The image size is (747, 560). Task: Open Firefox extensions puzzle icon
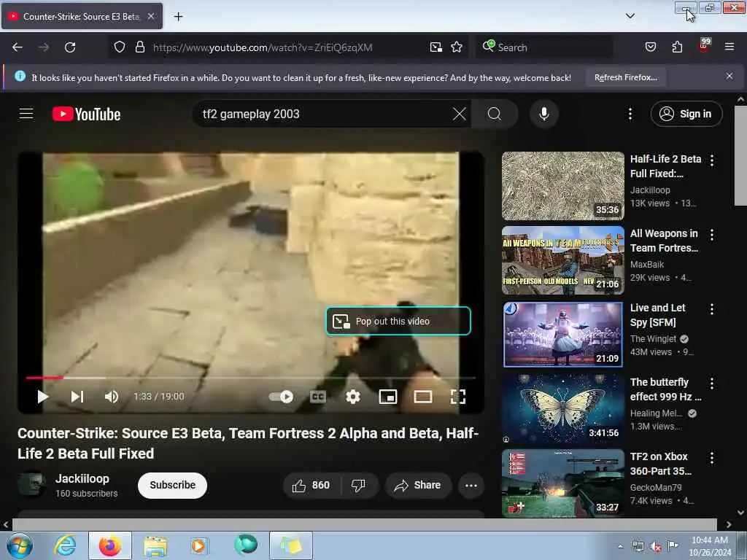click(x=677, y=47)
